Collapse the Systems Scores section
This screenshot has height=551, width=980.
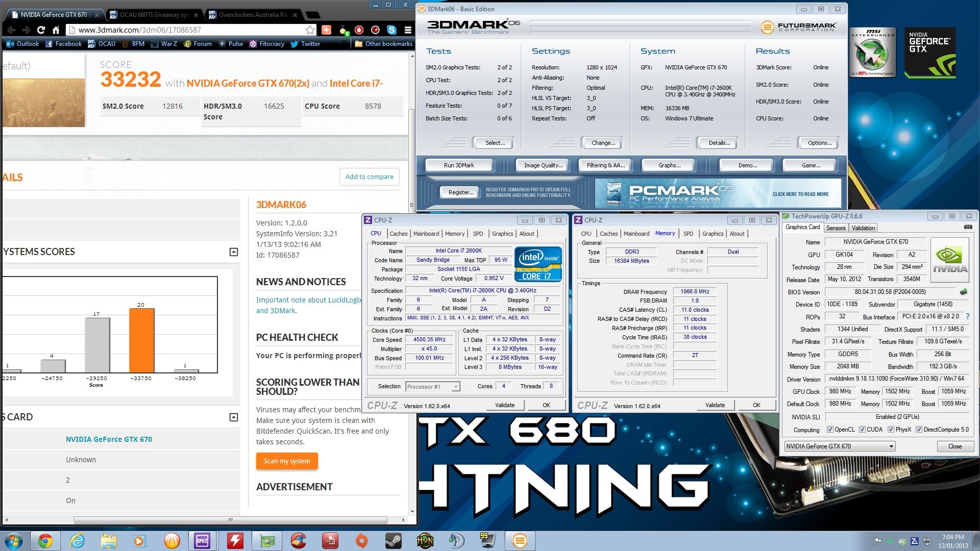coord(234,252)
